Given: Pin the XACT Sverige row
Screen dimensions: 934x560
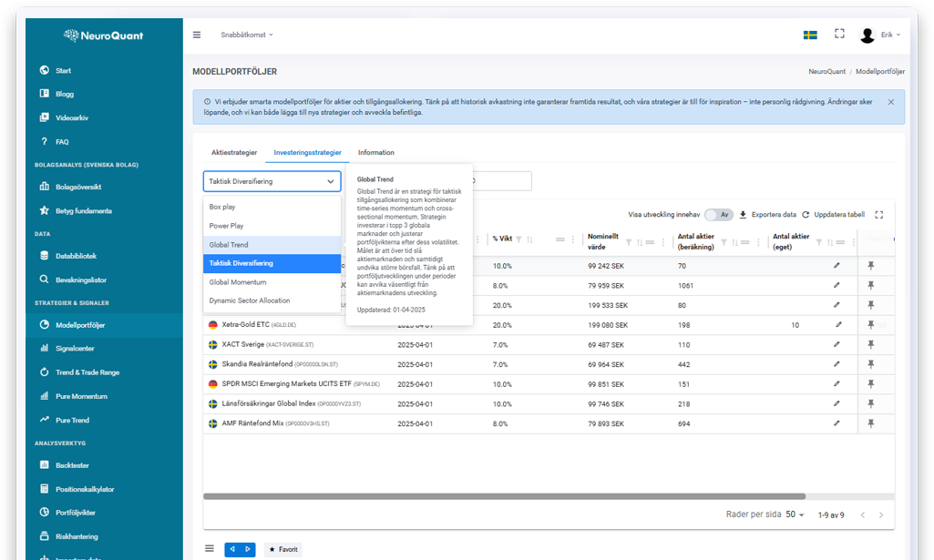Looking at the screenshot, I should coord(870,345).
